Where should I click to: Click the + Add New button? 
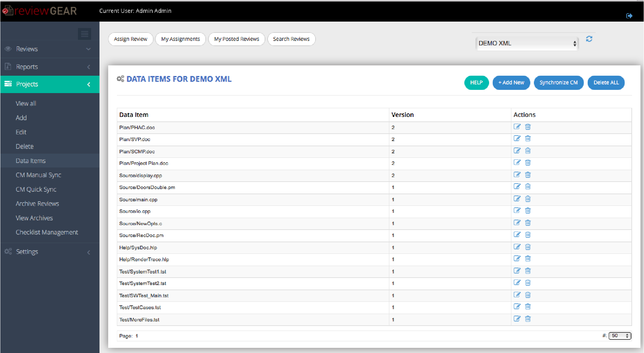point(511,82)
